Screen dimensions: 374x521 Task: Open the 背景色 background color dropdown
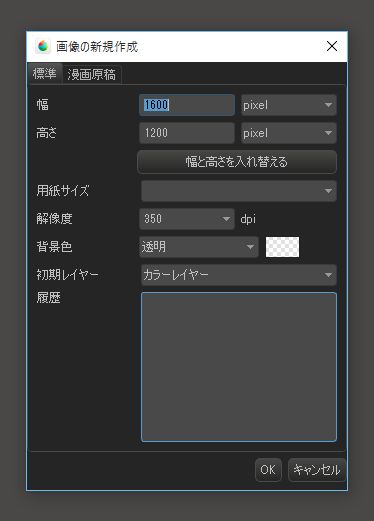pos(199,247)
